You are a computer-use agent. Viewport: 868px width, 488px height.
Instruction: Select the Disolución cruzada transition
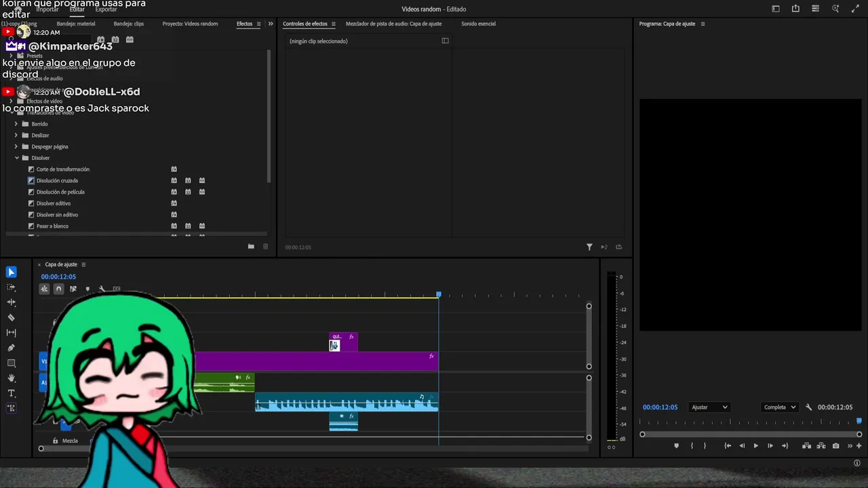(57, 181)
